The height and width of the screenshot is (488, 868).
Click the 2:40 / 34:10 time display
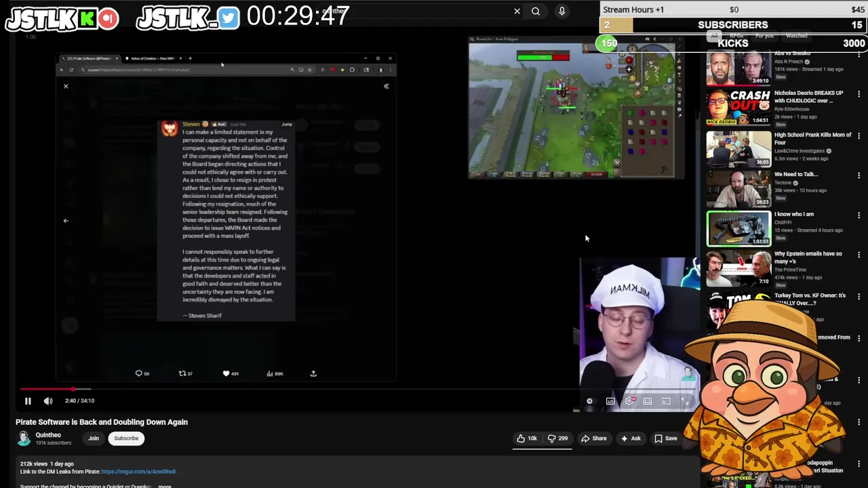click(x=79, y=401)
